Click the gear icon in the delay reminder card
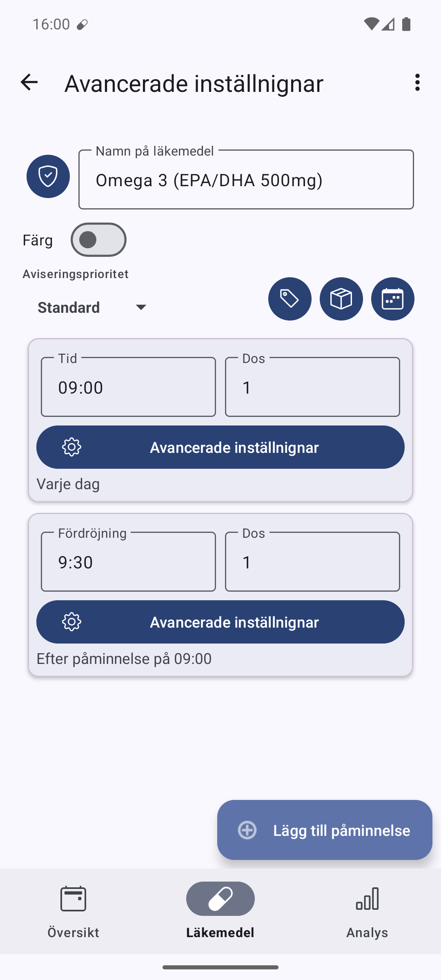The height and width of the screenshot is (980, 441). pyautogui.click(x=72, y=622)
